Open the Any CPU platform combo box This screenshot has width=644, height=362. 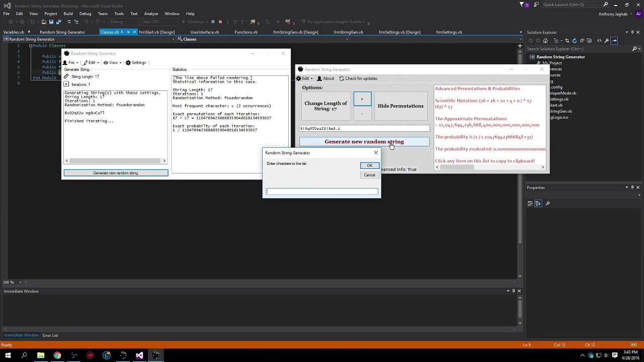159,22
